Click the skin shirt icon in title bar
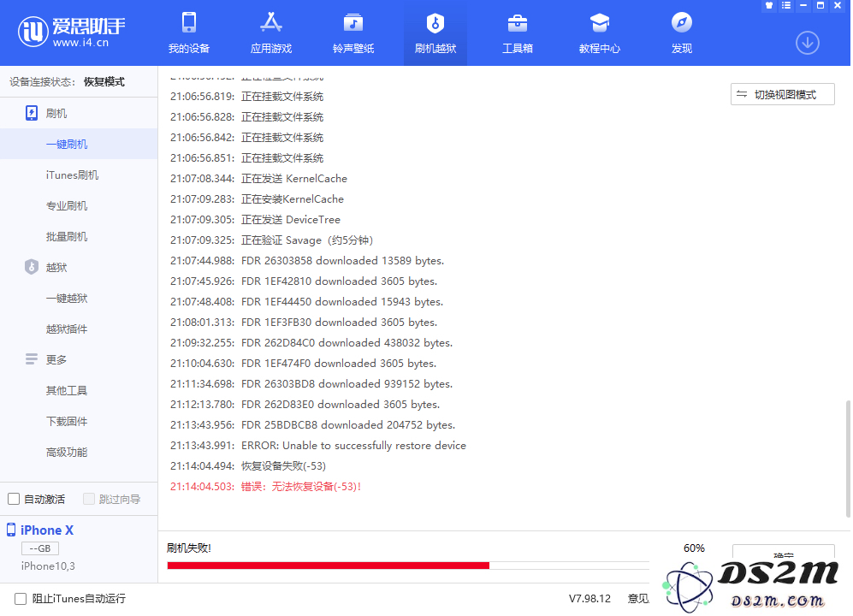Screen dimensions: 853x616 coord(768,5)
